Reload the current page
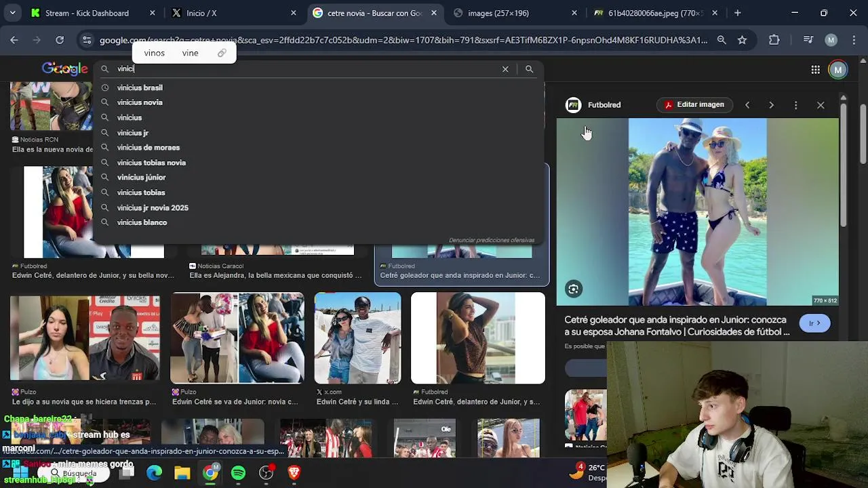Image resolution: width=868 pixels, height=488 pixels. click(x=60, y=40)
